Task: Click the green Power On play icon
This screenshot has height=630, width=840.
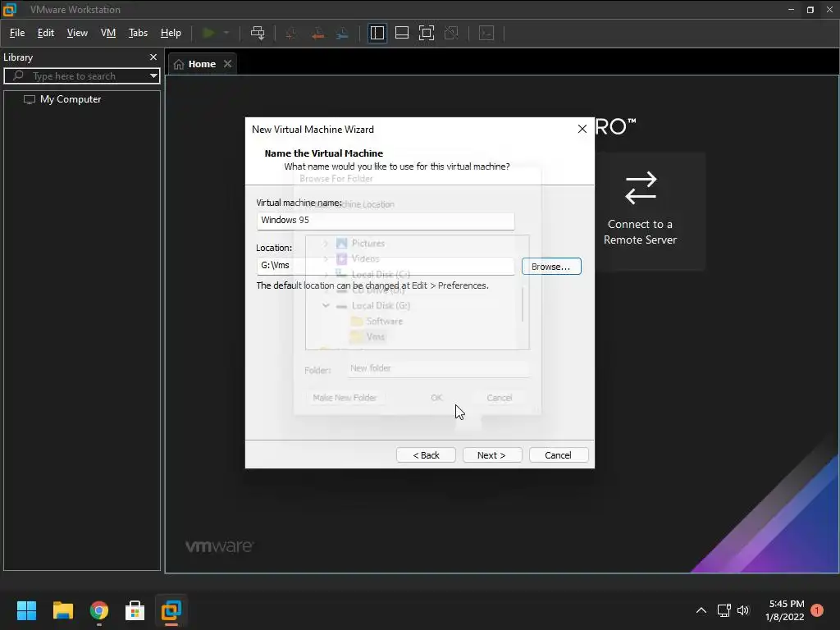Action: [x=208, y=33]
